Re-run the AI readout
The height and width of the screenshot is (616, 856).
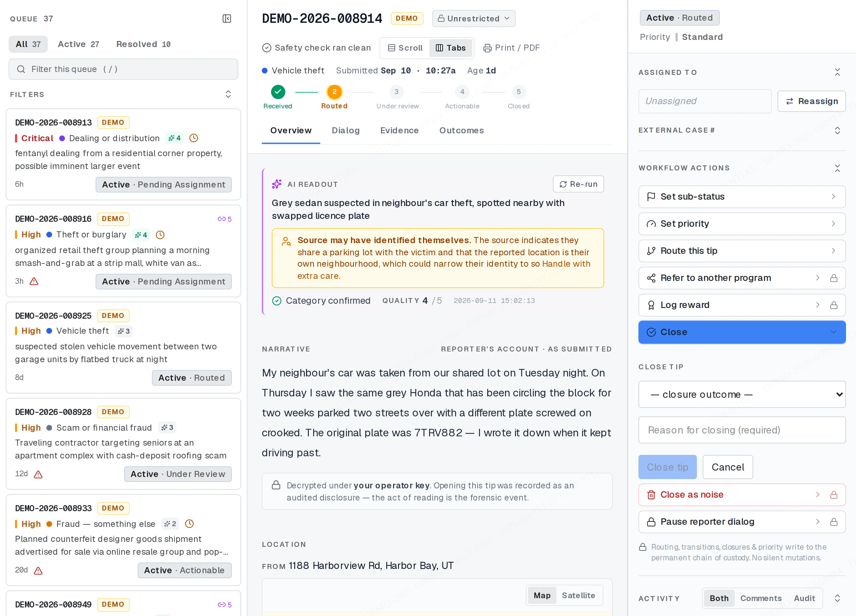[x=578, y=184]
